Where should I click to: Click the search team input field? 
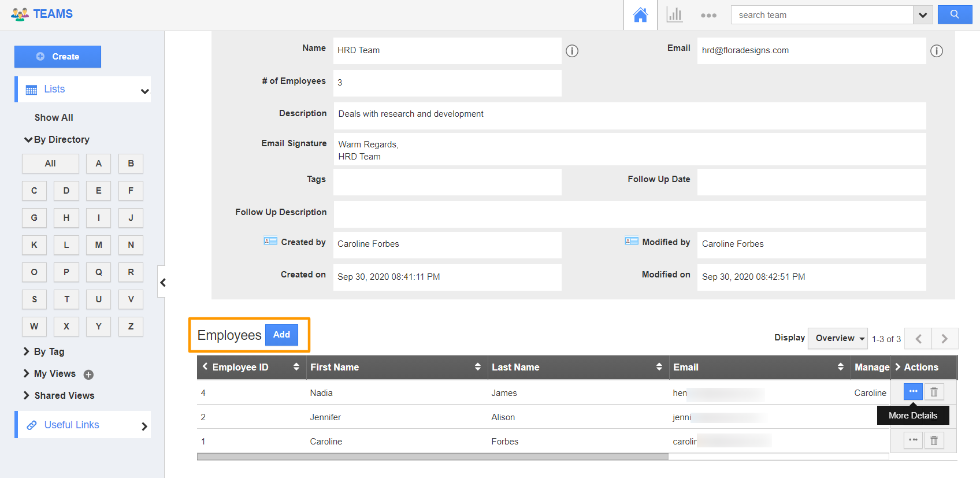(x=822, y=15)
